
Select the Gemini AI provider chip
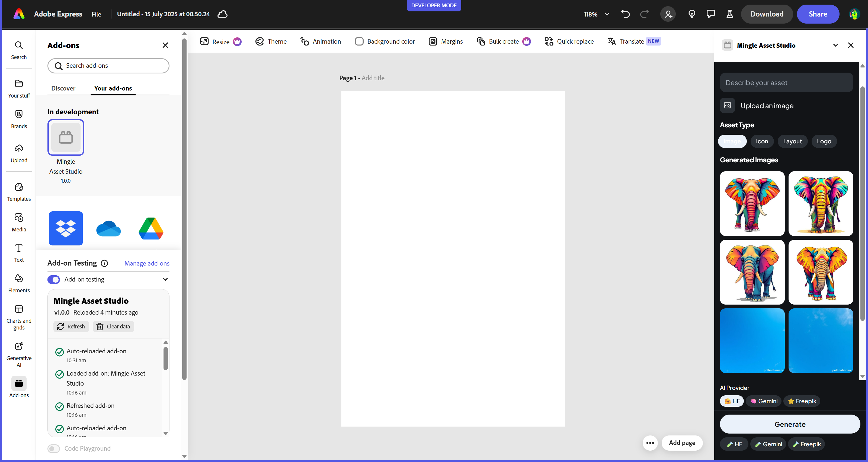[x=764, y=401]
